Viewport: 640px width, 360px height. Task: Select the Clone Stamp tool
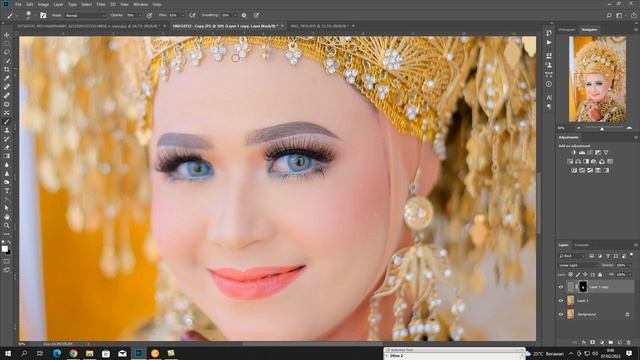(x=7, y=130)
